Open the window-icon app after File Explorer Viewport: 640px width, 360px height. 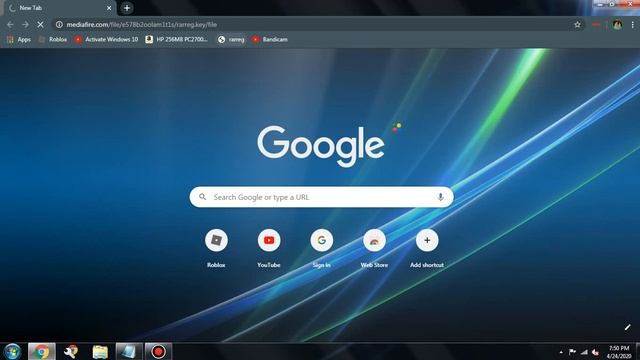pyautogui.click(x=129, y=351)
